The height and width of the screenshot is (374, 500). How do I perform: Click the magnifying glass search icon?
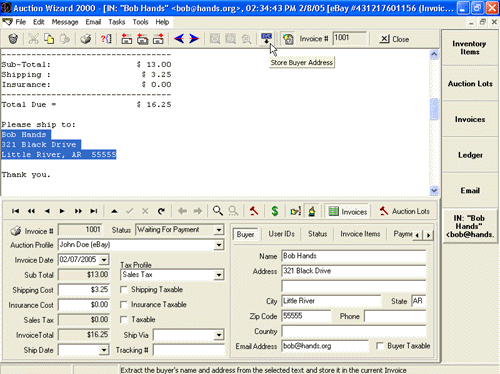218,211
